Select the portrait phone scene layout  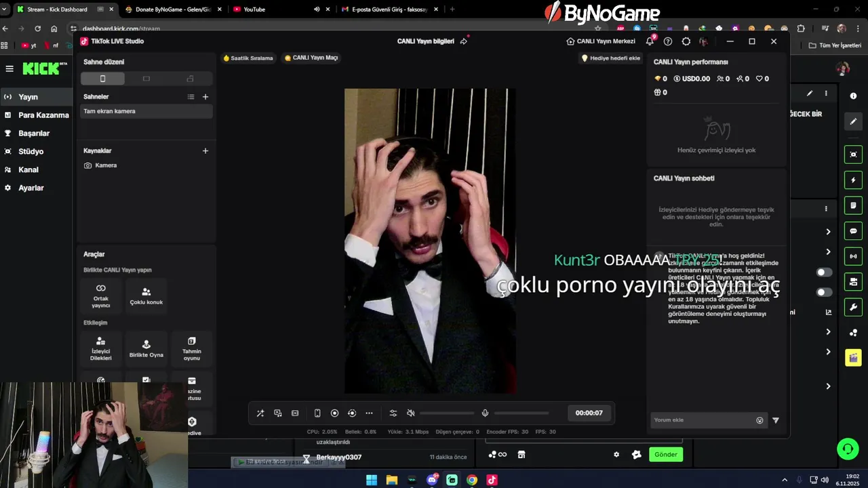[102, 79]
